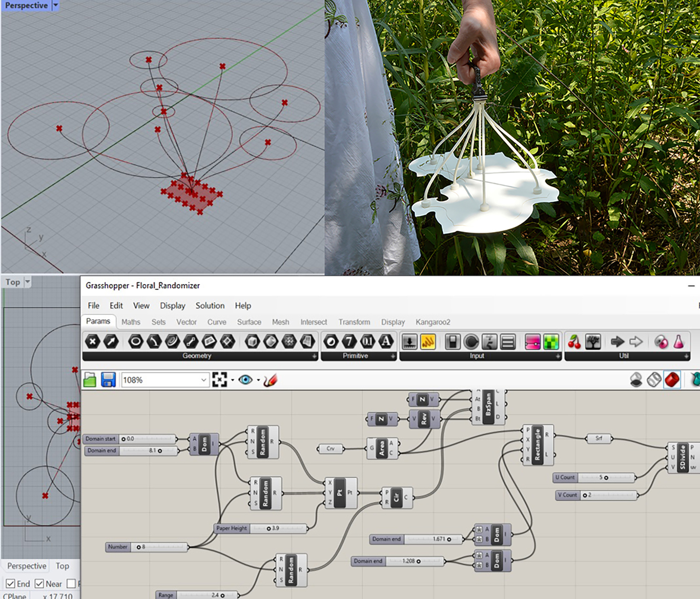Expand the Geometry panel group

tap(314, 356)
